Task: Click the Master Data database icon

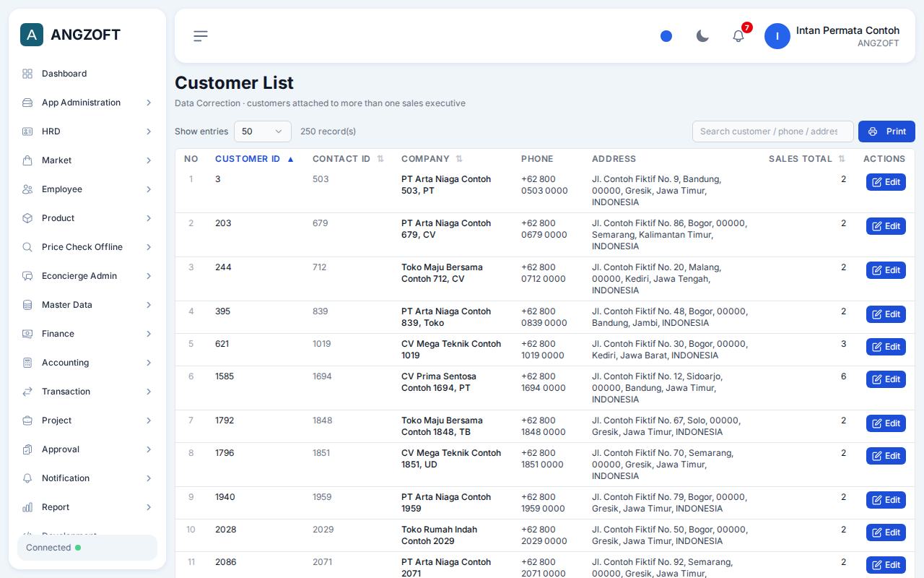Action: click(x=27, y=305)
